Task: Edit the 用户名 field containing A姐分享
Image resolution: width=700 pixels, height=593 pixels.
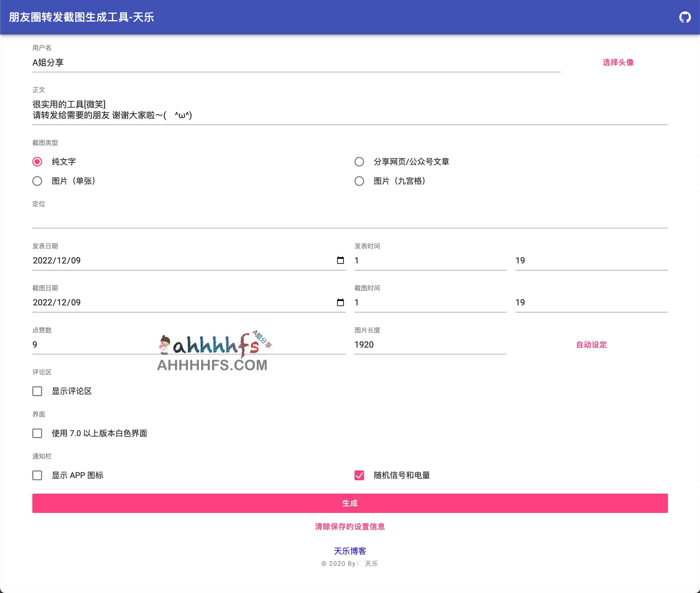Action: point(134,63)
